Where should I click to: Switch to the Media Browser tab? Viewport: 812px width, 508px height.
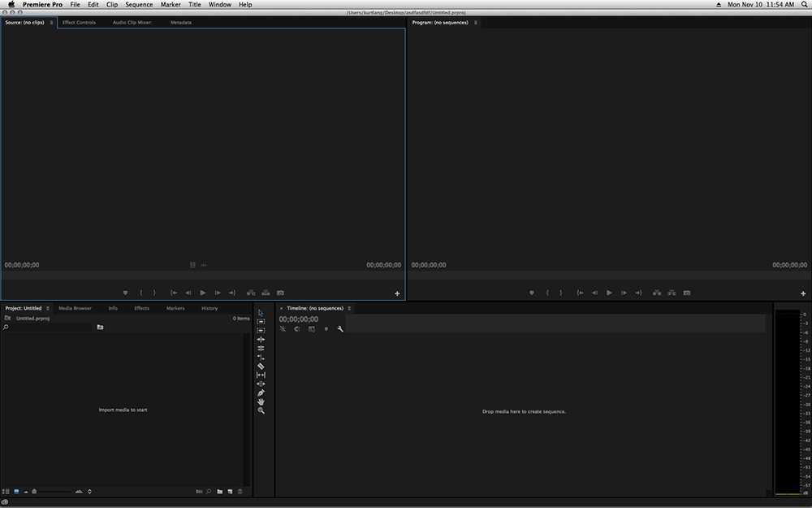tap(75, 308)
